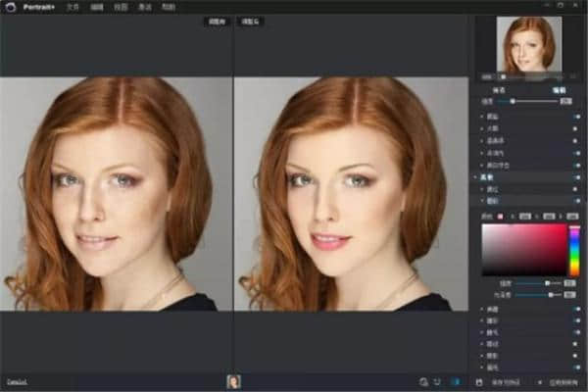Toggle the switch on the first adjustment row

(x=576, y=116)
